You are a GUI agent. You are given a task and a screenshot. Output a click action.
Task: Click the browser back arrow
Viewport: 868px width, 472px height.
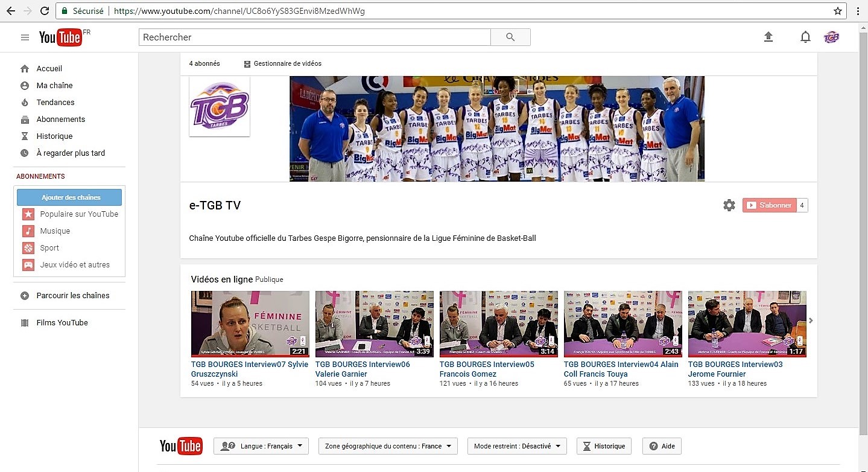pos(11,11)
